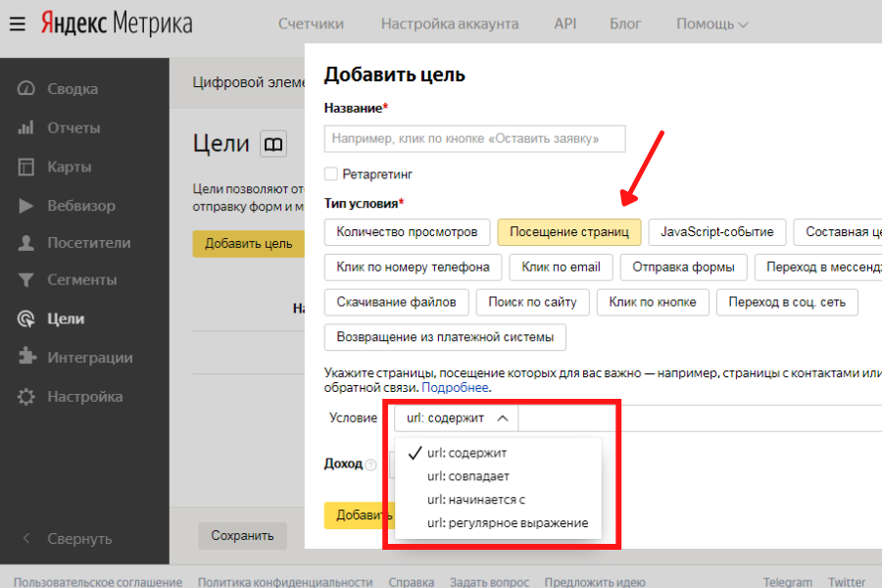Click the Сегменты funnel icon

[27, 280]
